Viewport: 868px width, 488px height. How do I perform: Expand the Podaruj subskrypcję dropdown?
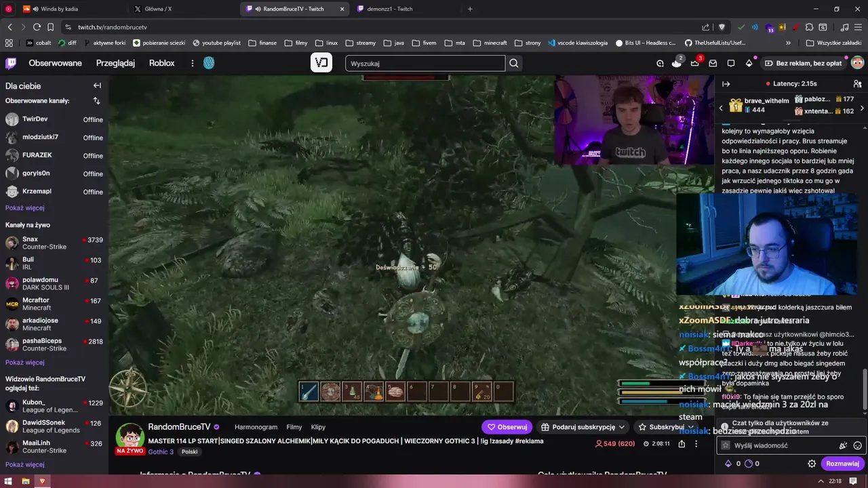pyautogui.click(x=583, y=427)
